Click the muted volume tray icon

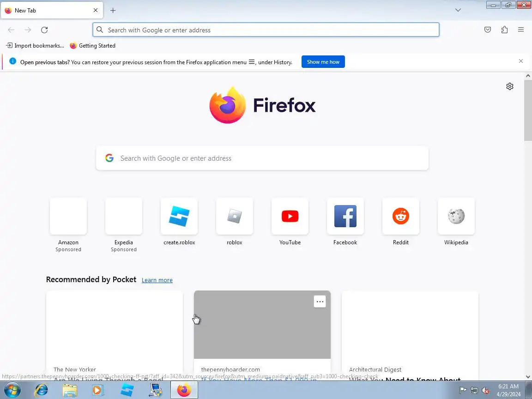(x=485, y=391)
